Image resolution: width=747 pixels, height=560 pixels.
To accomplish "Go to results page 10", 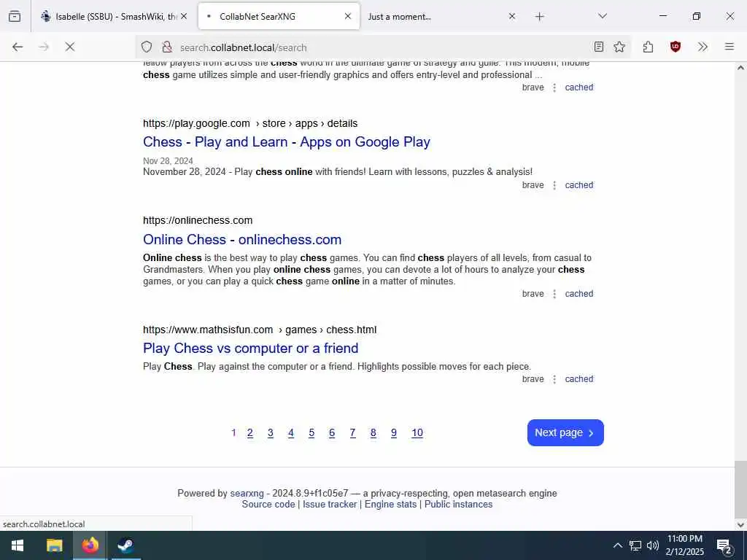I will coord(417,433).
